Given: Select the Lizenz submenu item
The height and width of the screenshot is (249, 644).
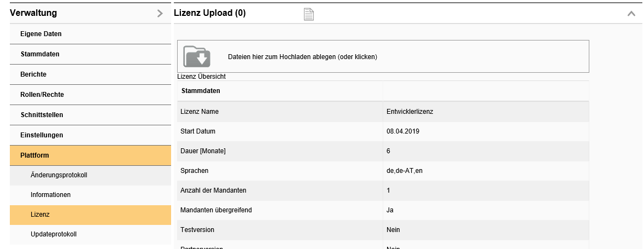Looking at the screenshot, I should [40, 215].
